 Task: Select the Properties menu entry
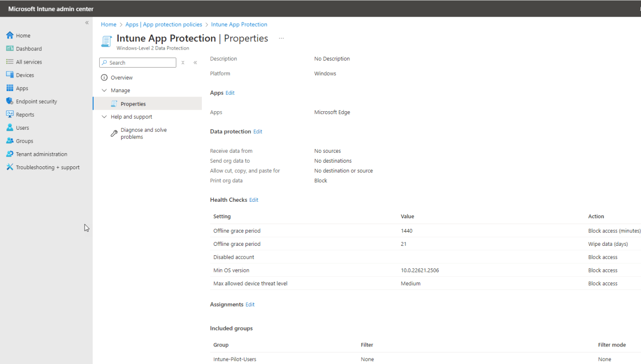(133, 104)
